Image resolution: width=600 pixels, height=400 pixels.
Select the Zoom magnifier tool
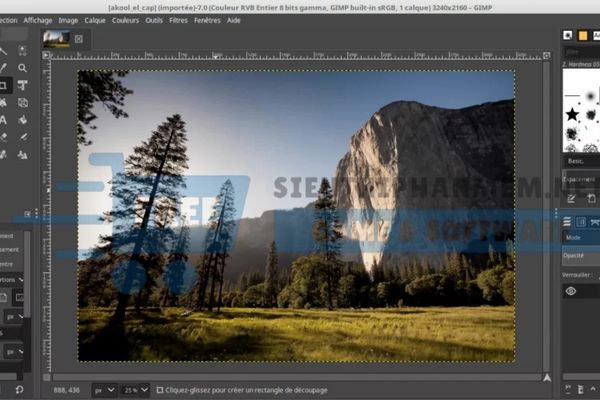pos(22,68)
